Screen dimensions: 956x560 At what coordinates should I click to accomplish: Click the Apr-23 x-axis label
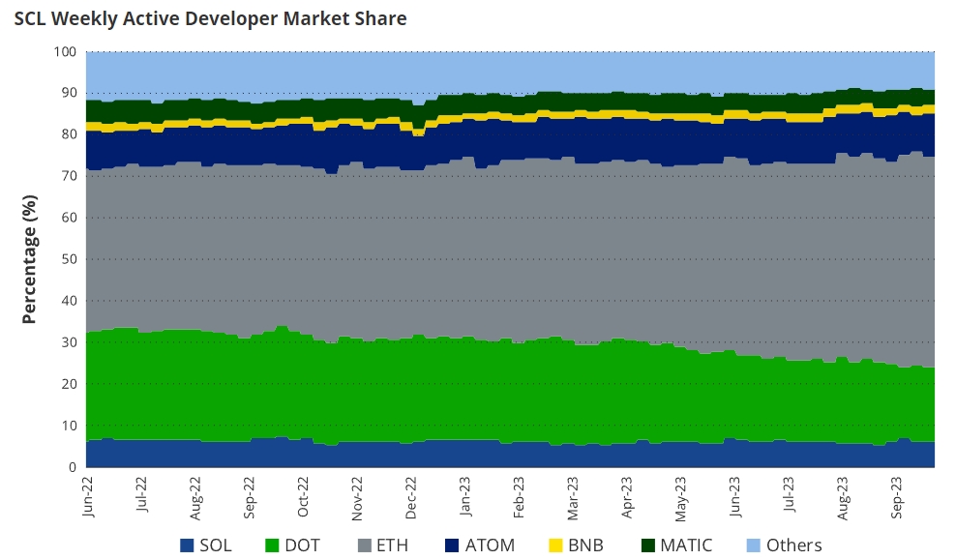627,497
